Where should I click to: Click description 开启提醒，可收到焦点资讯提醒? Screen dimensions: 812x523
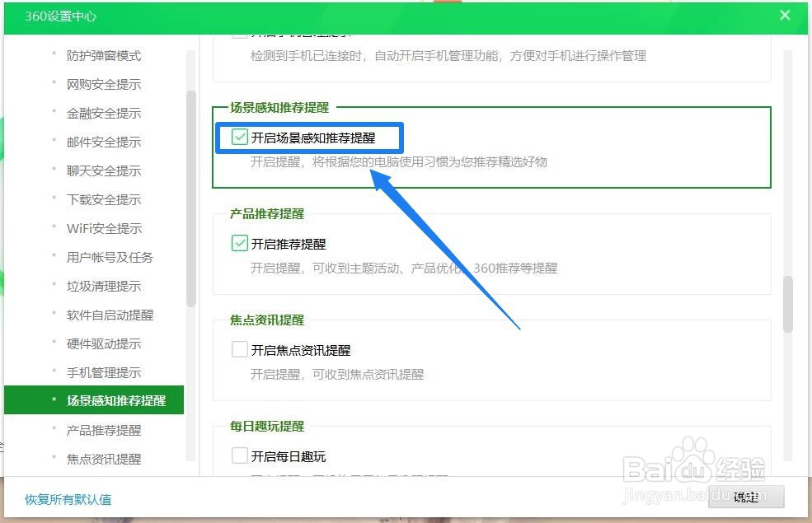[337, 374]
